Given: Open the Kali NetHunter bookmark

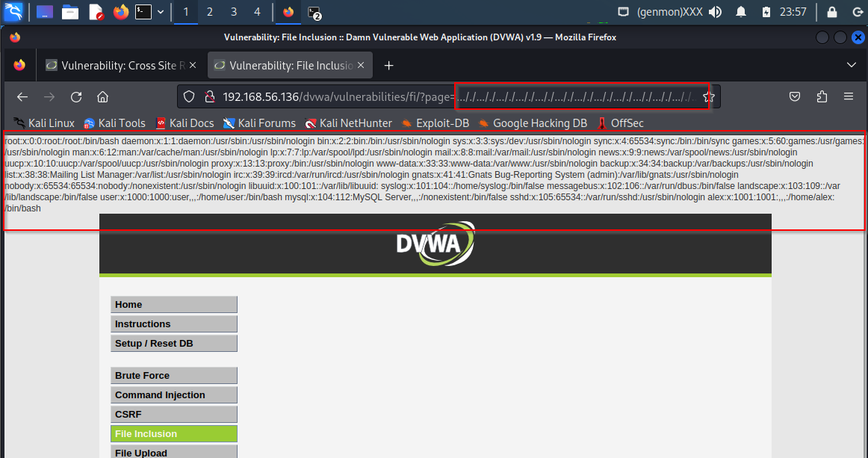Looking at the screenshot, I should point(348,123).
